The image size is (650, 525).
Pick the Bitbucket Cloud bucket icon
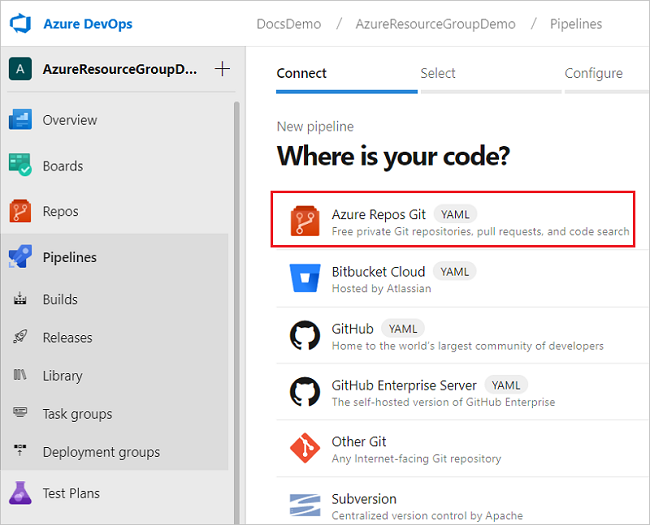304,278
